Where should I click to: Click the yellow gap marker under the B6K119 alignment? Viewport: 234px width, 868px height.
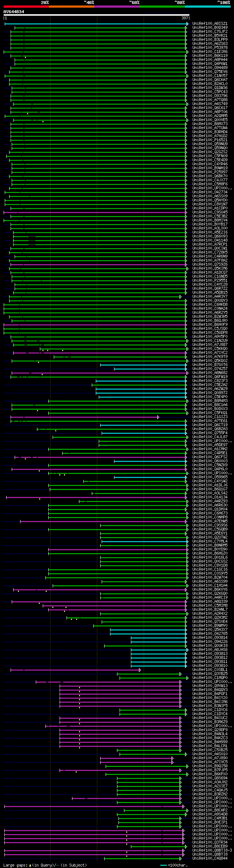[x=25, y=58]
